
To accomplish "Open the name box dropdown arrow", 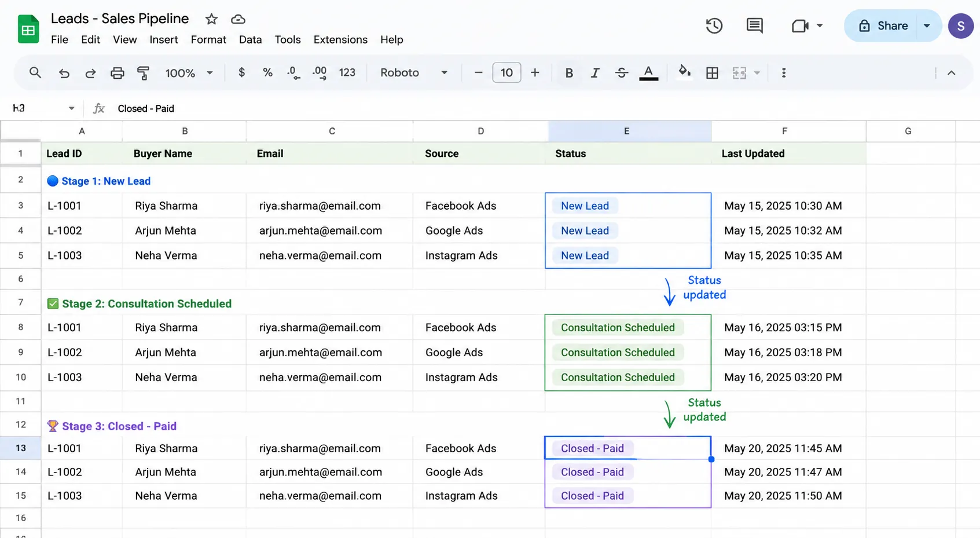I will [x=72, y=108].
